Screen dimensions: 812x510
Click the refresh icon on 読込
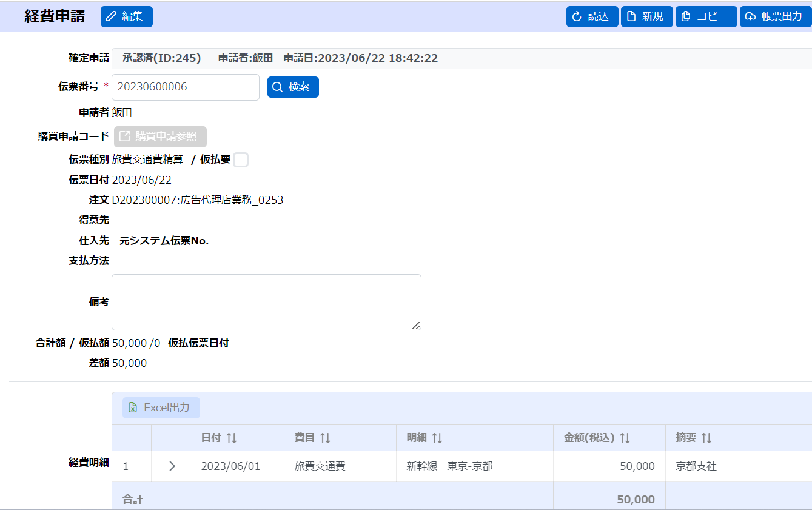(577, 16)
